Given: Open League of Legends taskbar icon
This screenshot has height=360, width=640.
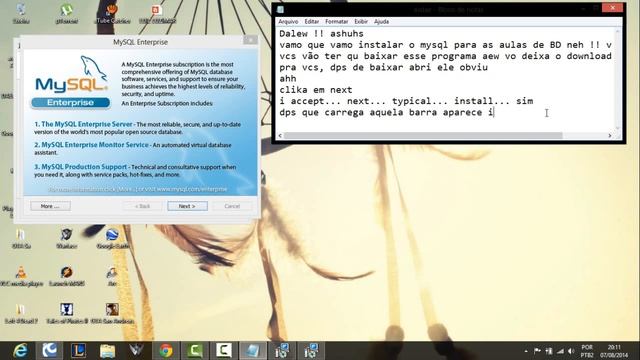Looking at the screenshot, I should (78, 351).
